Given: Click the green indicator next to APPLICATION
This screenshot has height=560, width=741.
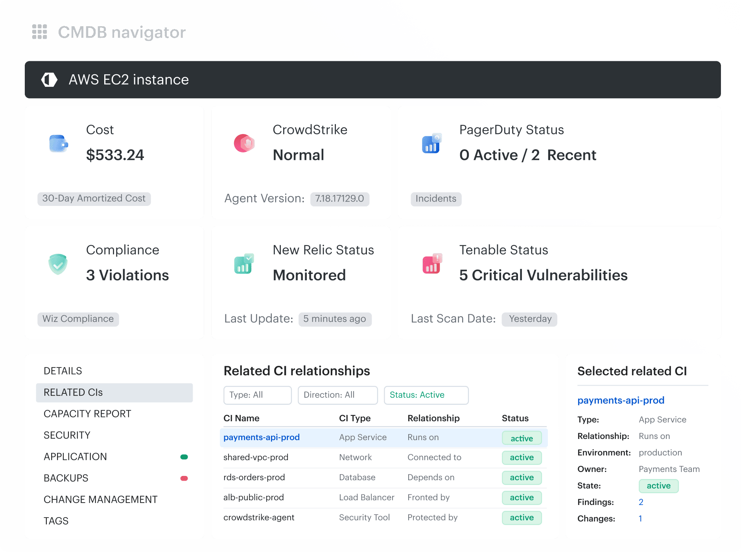Looking at the screenshot, I should (x=184, y=457).
